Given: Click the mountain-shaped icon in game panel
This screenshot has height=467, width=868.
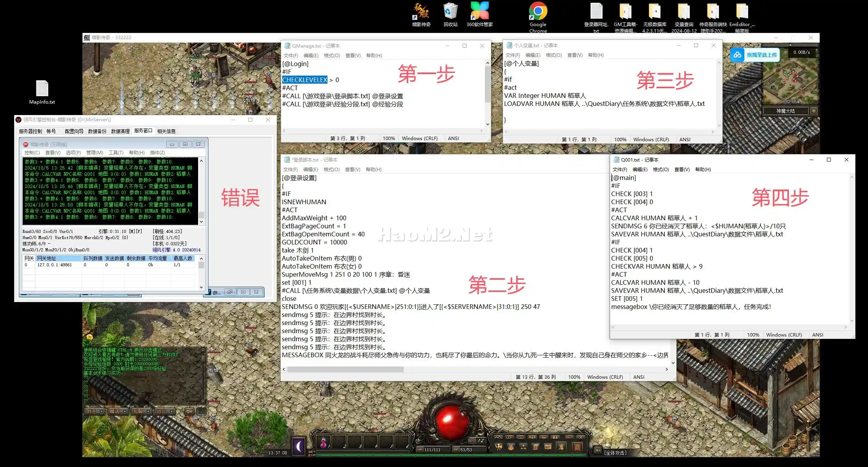Looking at the screenshot, I should click(x=498, y=437).
